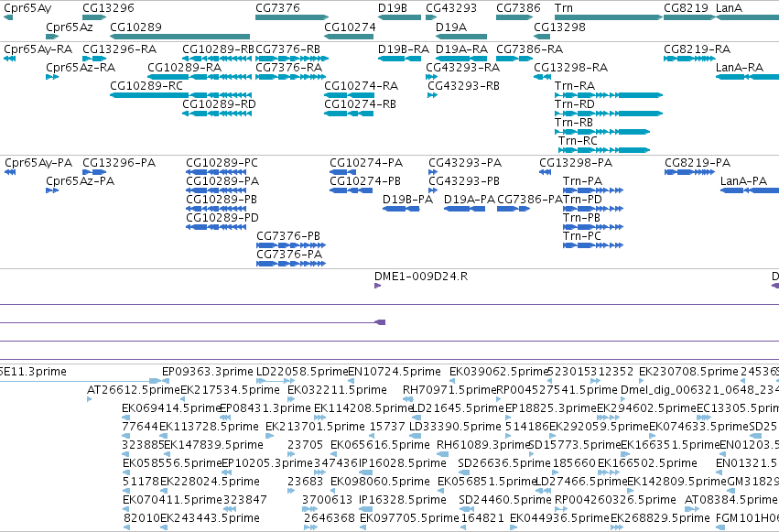The image size is (779, 532).
Task: Select the DME1-009D24.R clone end marker
Action: point(377,286)
